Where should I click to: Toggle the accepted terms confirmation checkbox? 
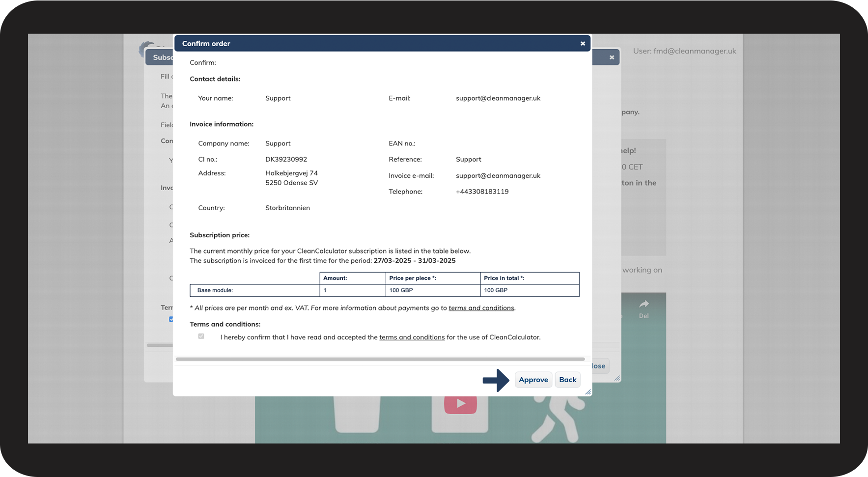201,337
